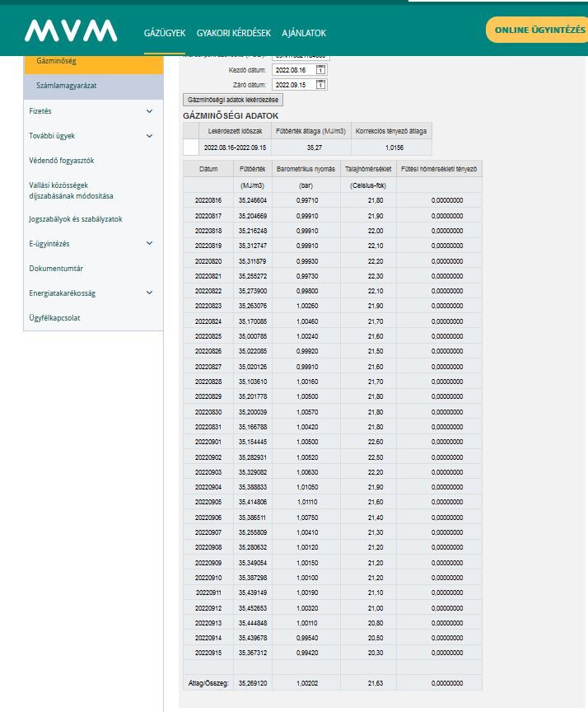Open the Energiatakarékosság sidebar link

62,293
